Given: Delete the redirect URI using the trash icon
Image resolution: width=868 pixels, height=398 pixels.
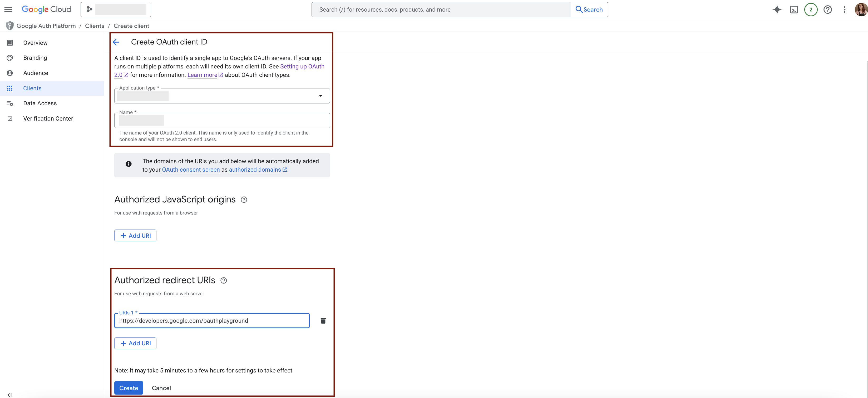Looking at the screenshot, I should coord(323,321).
